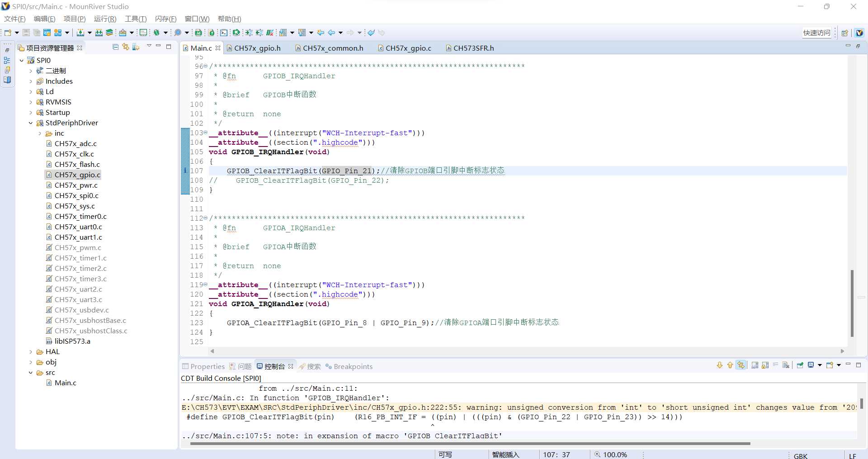Toggle pin console button
Viewport: 868px width, 459px height.
point(800,365)
